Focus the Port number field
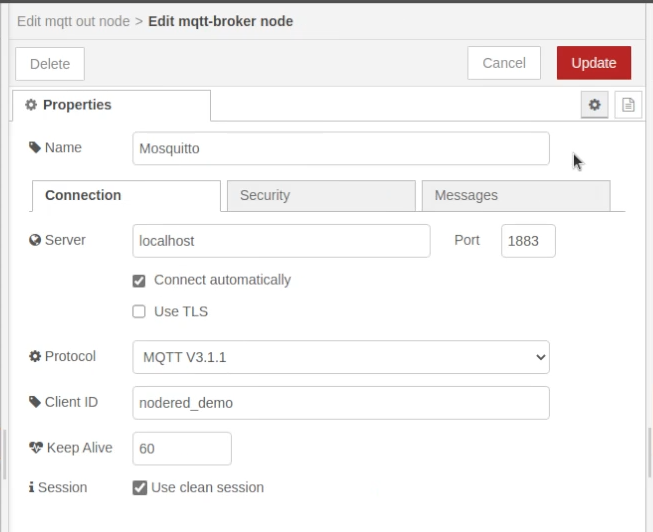The image size is (653, 532). coord(527,241)
